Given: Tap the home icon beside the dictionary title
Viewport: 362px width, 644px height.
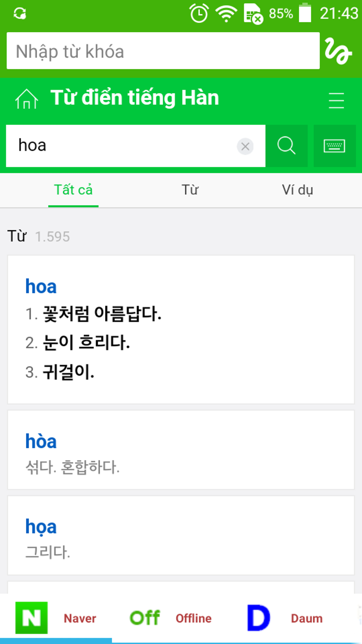Looking at the screenshot, I should pyautogui.click(x=26, y=99).
